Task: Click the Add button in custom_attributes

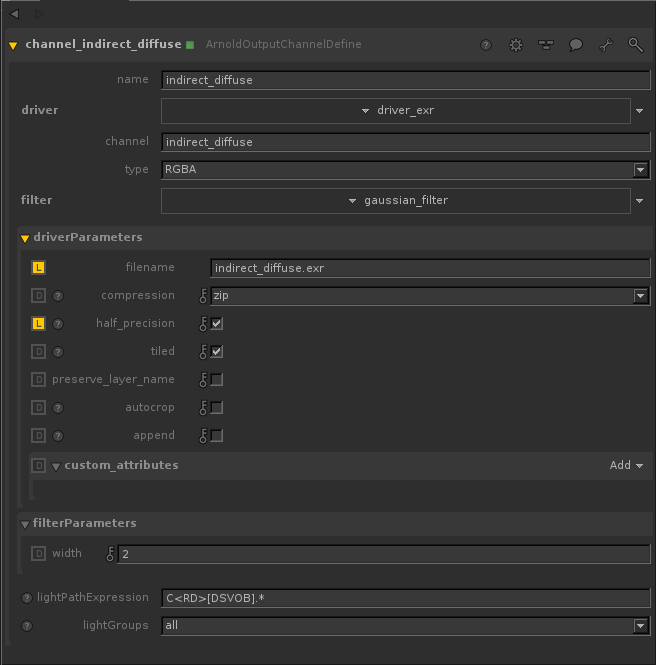Action: pyautogui.click(x=626, y=465)
